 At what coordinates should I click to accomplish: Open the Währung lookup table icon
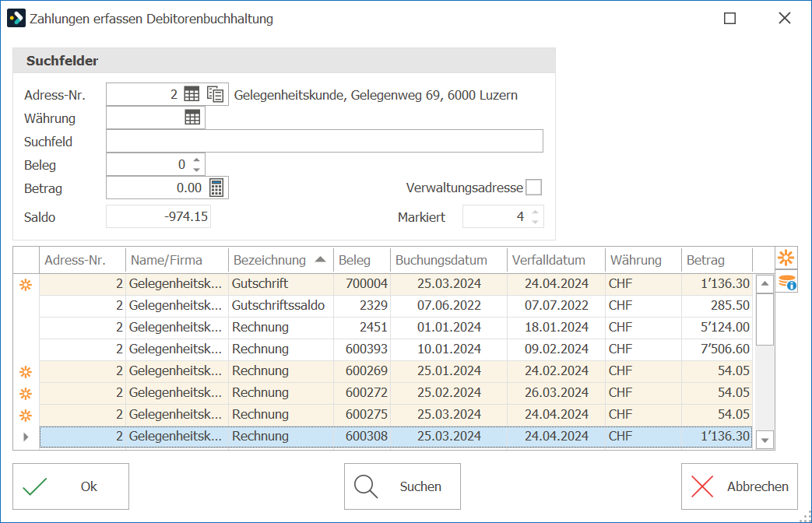coord(192,118)
